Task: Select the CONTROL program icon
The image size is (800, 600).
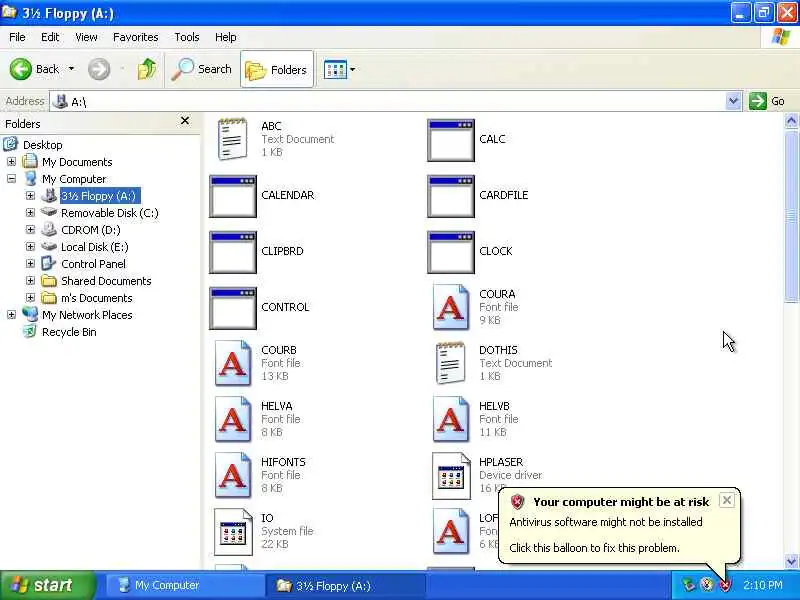Action: coord(233,309)
